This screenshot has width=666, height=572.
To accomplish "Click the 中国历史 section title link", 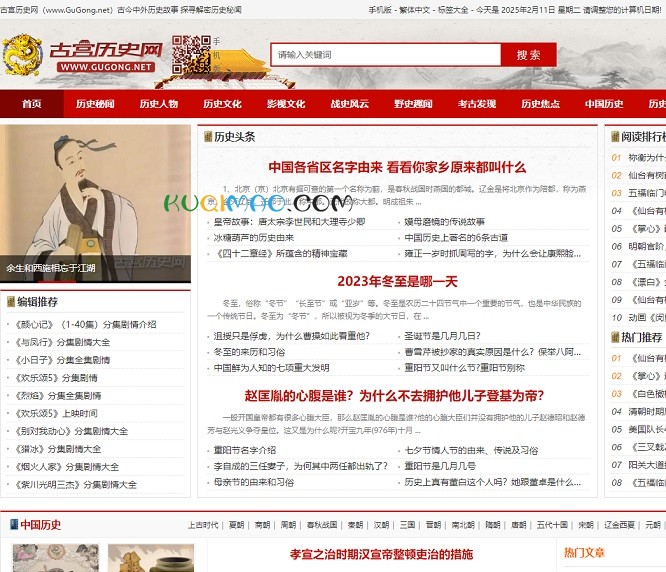I will click(40, 525).
